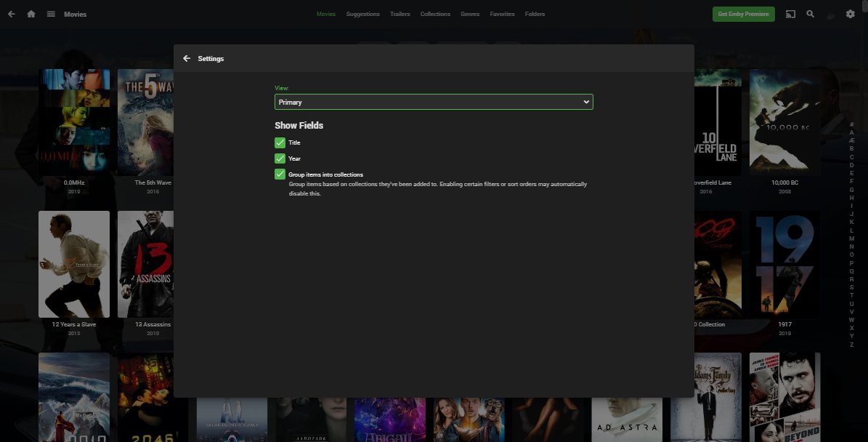Open the Collections tab
The width and height of the screenshot is (868, 442).
coord(435,13)
